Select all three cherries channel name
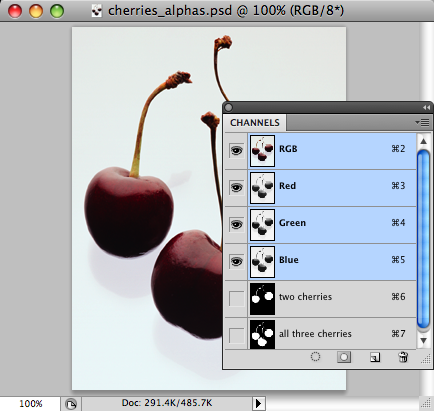This screenshot has height=411, width=434. coord(315,334)
